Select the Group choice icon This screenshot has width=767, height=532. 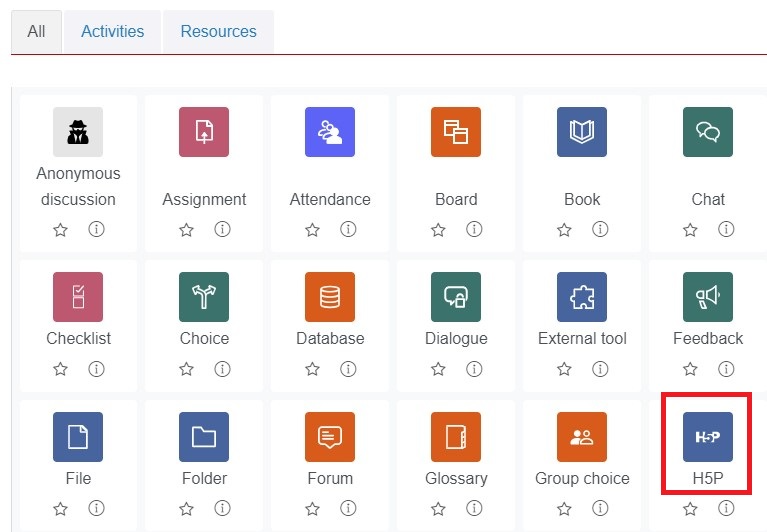(582, 437)
